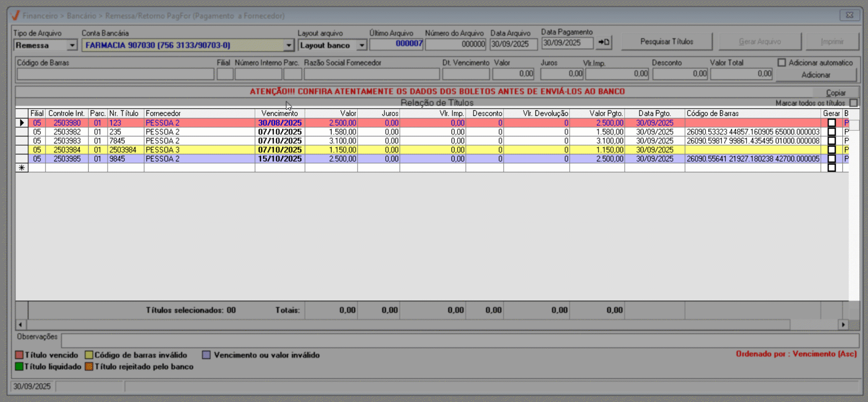Enable the Adicionar automatico checkbox
This screenshot has width=868, height=402.
(781, 63)
